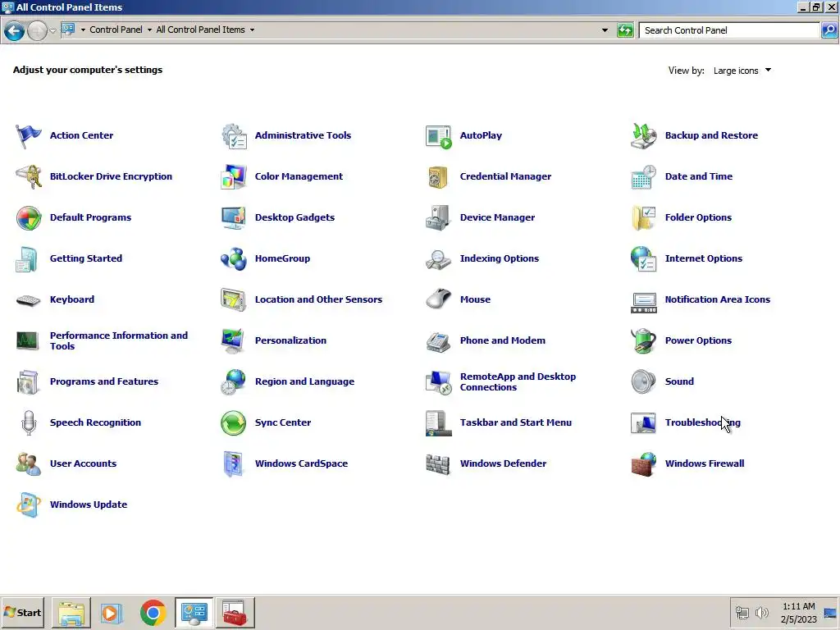Image resolution: width=840 pixels, height=630 pixels.
Task: Open the Device Manager icon
Action: click(439, 217)
